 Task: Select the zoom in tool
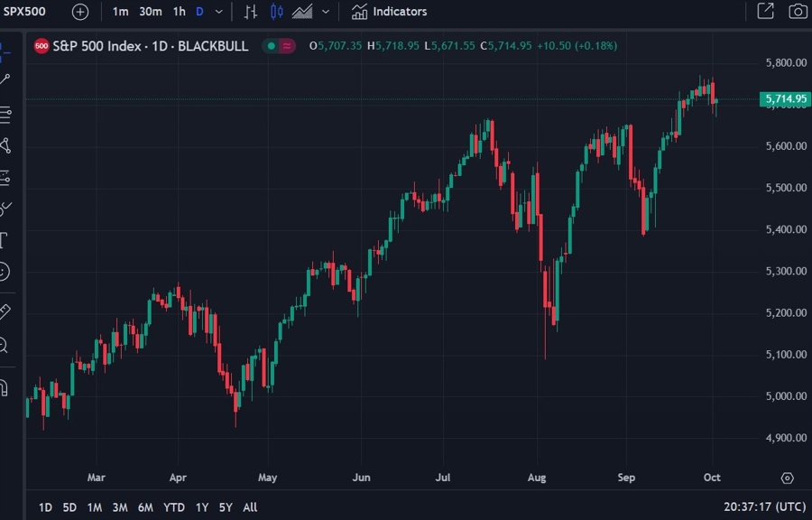[x=5, y=344]
